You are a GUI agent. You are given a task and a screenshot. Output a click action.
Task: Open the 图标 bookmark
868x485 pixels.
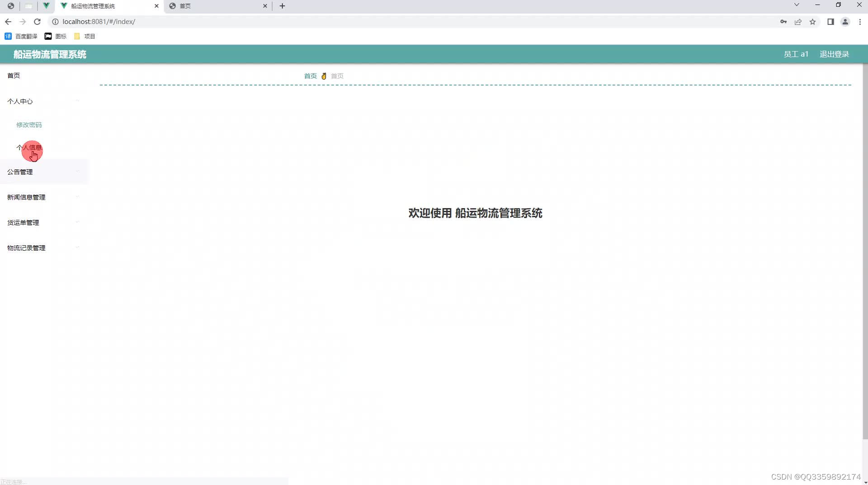click(55, 36)
